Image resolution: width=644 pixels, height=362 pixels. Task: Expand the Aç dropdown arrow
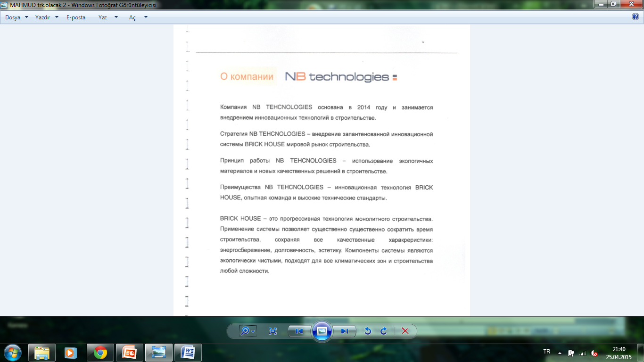(146, 17)
